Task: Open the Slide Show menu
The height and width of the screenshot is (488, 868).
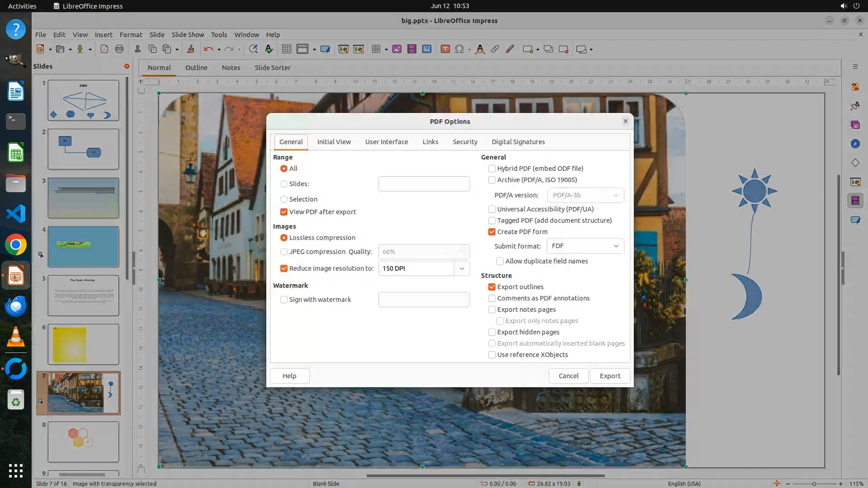Action: point(187,34)
